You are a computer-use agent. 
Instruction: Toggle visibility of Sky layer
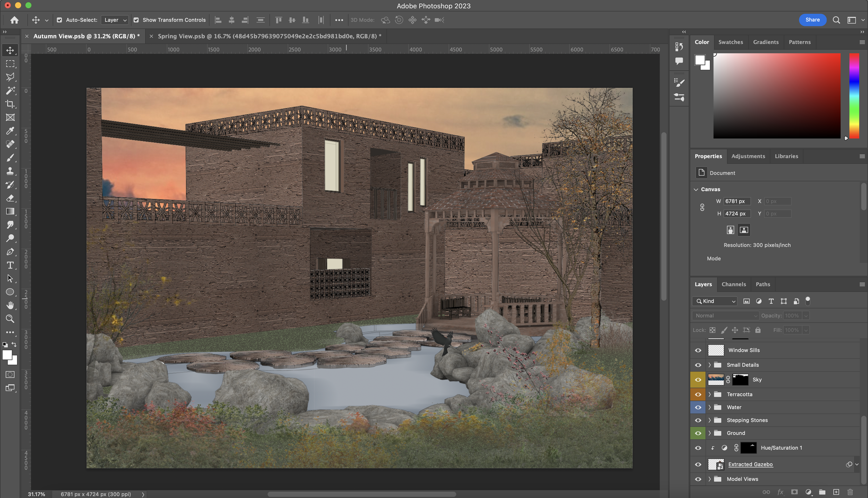tap(698, 379)
